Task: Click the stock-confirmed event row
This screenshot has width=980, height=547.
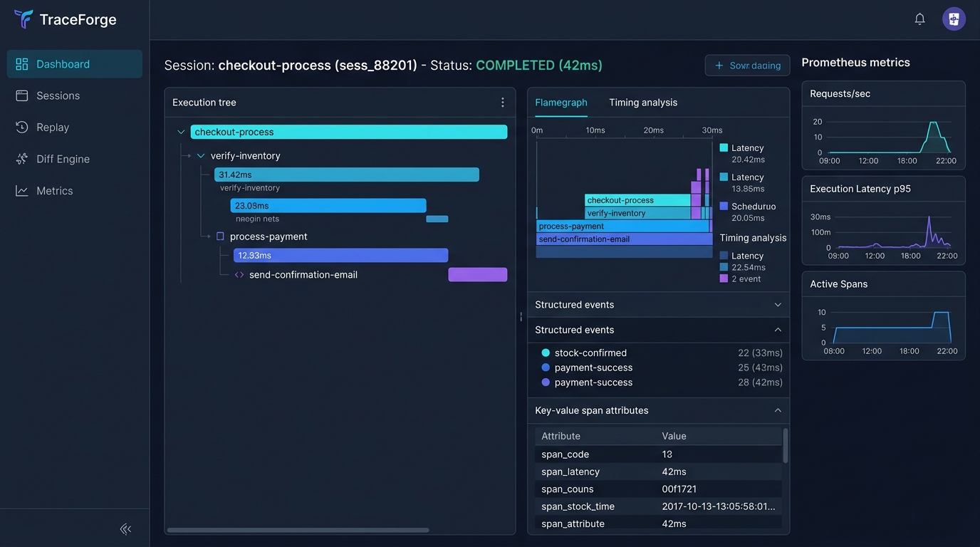Action: pos(661,353)
